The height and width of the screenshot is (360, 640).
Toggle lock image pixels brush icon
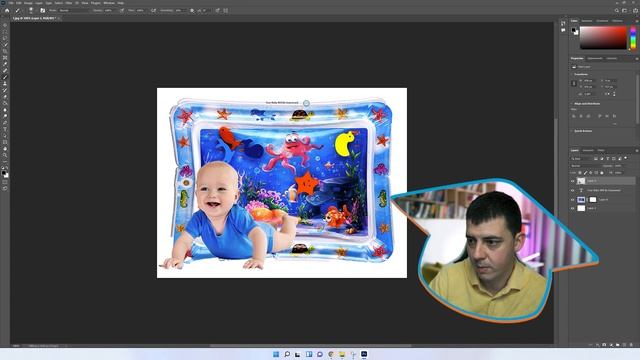pyautogui.click(x=585, y=173)
